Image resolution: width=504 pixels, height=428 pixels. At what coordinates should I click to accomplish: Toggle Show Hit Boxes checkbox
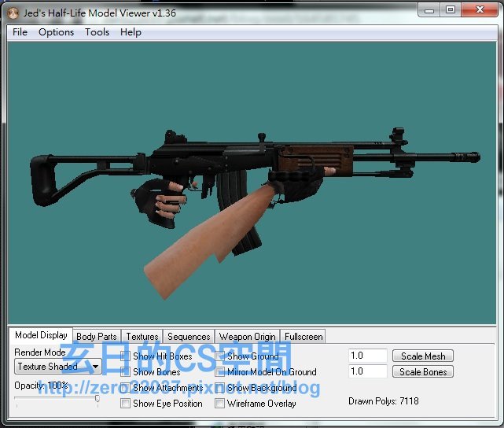click(125, 356)
